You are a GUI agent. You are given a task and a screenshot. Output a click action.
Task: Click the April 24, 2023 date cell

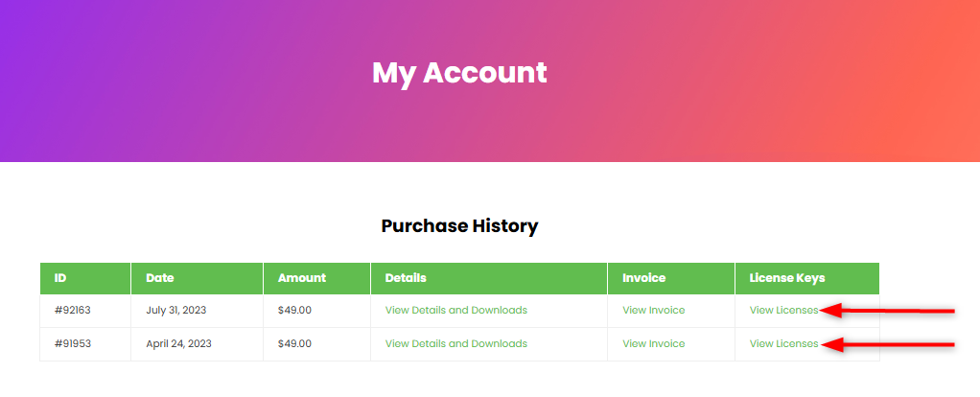tap(178, 343)
